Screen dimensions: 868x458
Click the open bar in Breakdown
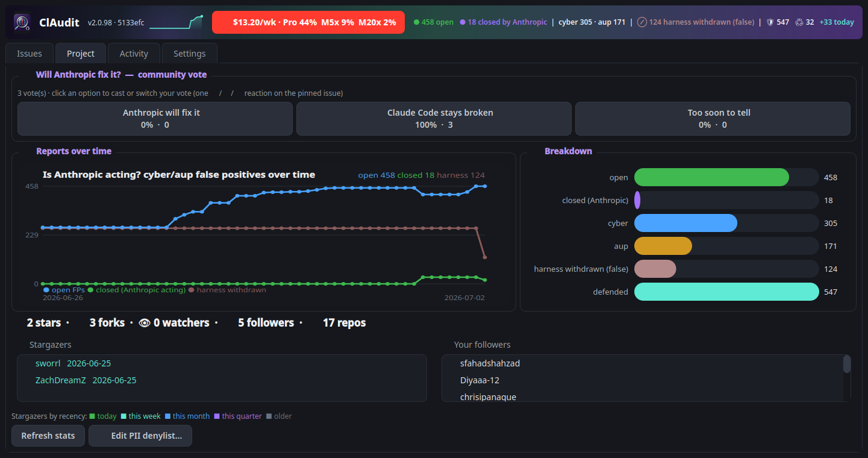pos(711,177)
